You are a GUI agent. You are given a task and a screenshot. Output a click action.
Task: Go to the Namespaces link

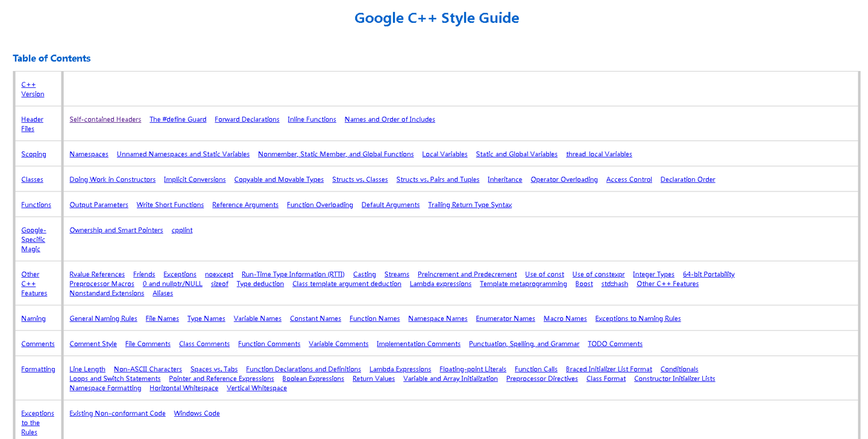point(89,154)
